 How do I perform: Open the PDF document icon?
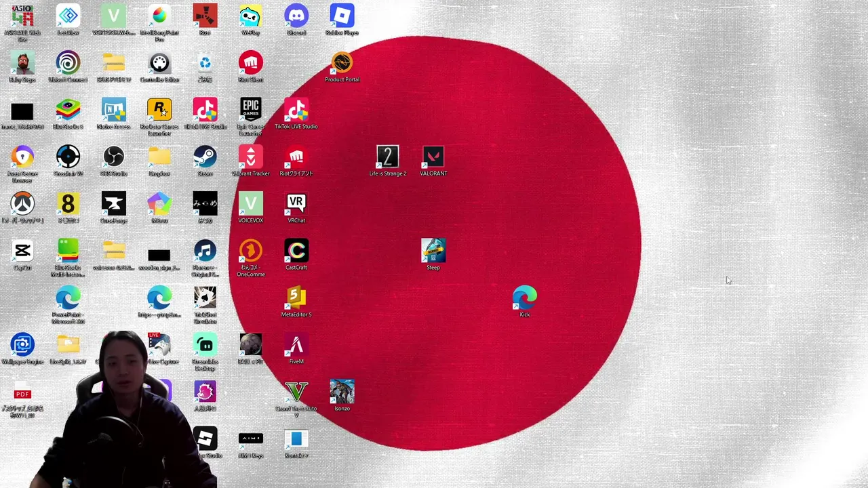tap(22, 392)
